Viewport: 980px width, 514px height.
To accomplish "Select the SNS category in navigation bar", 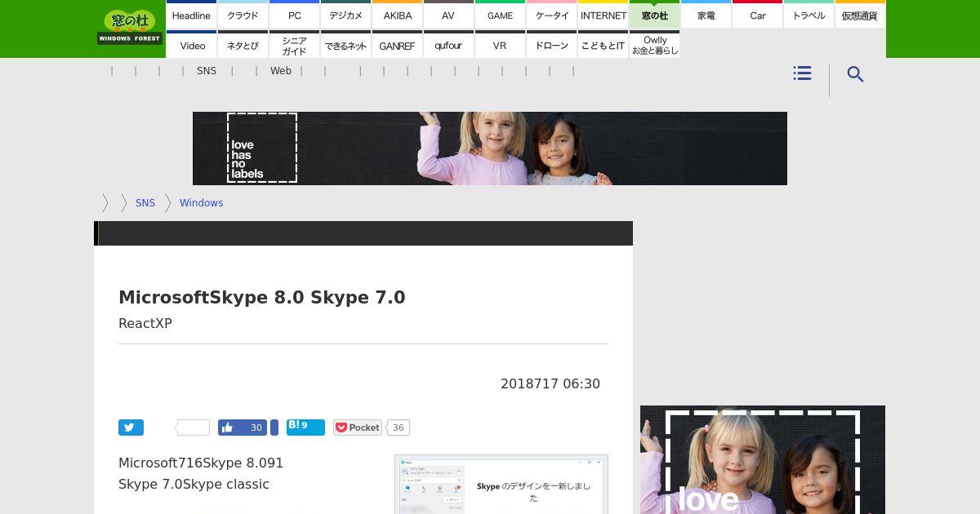I will tap(207, 71).
